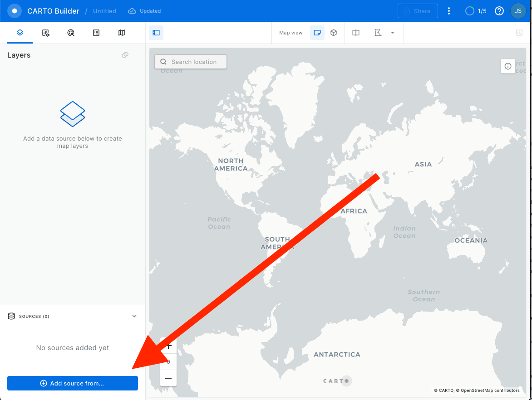
Task: Select the feature selection tool
Action: [378, 33]
